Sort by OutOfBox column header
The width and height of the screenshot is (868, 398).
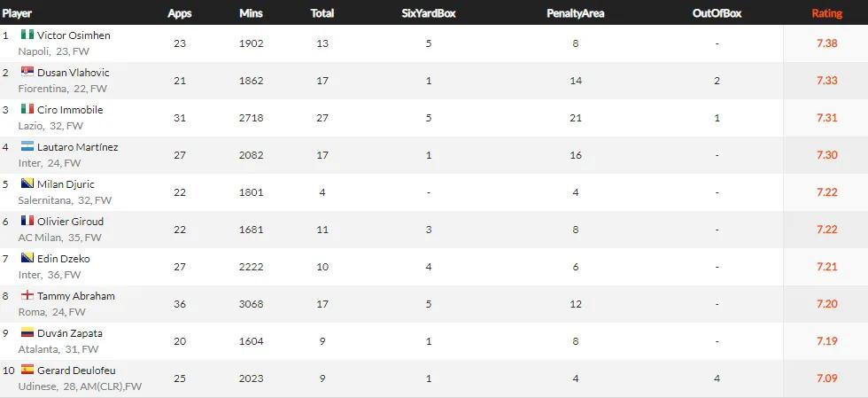click(x=717, y=13)
